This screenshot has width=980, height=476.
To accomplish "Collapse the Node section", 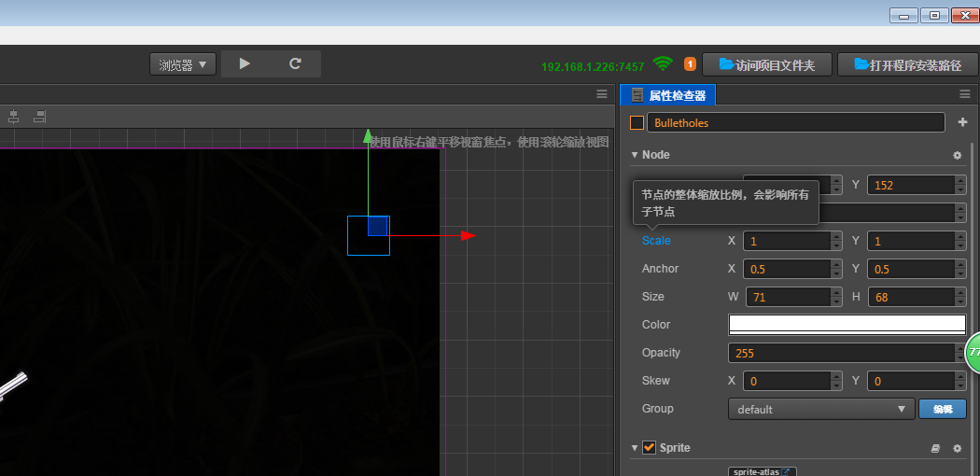I will pyautogui.click(x=635, y=154).
